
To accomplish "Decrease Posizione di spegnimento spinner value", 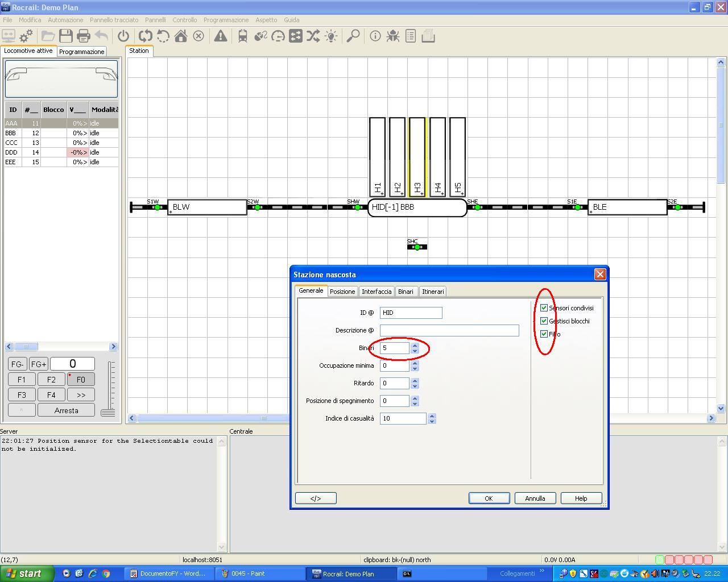I will (x=415, y=404).
